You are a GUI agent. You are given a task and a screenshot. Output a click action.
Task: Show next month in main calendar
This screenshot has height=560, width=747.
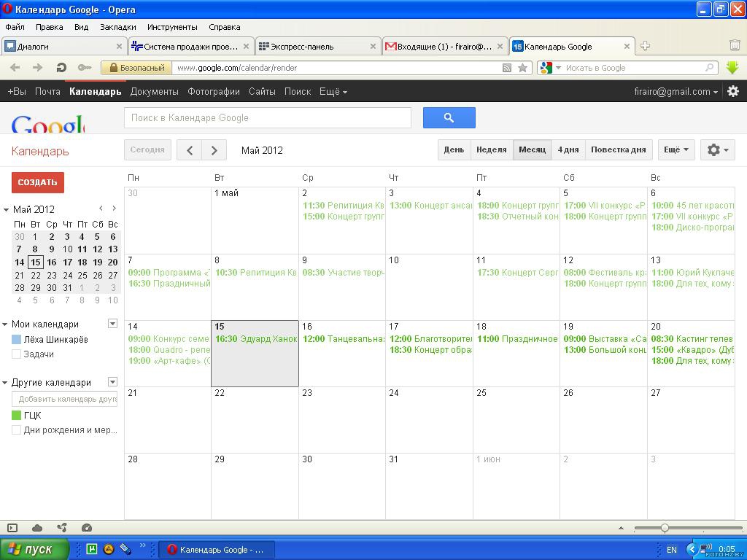pos(214,150)
